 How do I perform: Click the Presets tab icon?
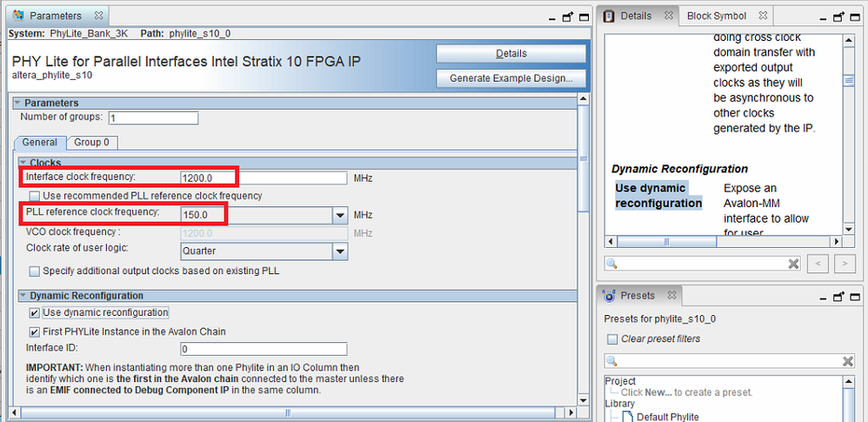click(x=609, y=296)
